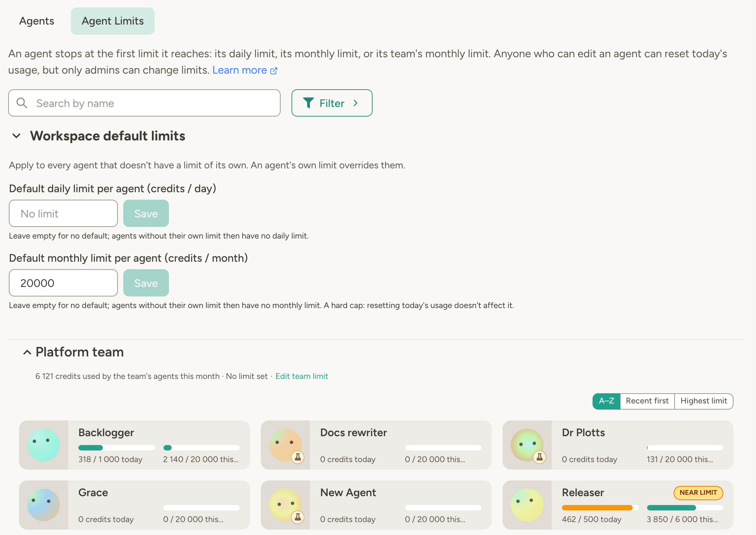Image resolution: width=756 pixels, height=535 pixels.
Task: Click the flask badge on New Agent avatar
Action: (298, 517)
